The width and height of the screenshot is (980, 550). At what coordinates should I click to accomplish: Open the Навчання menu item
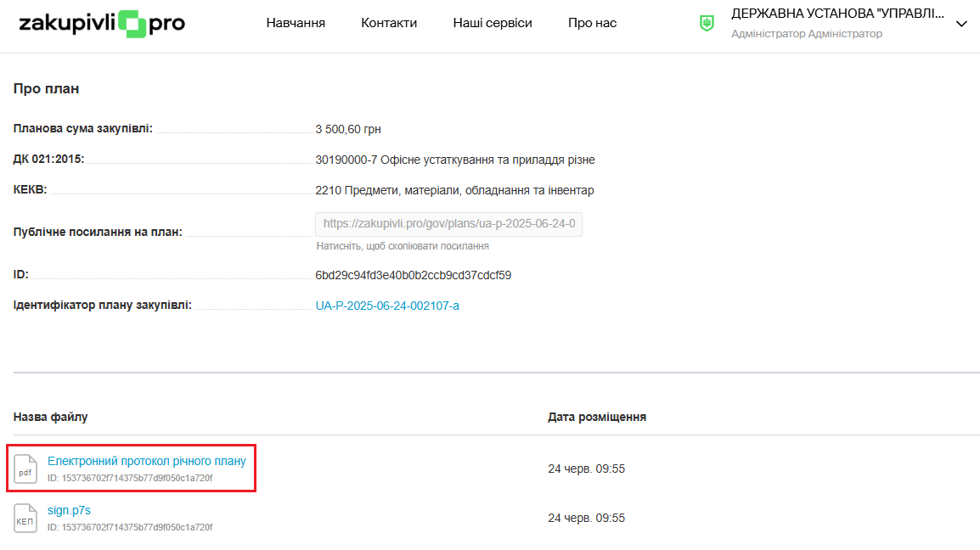pyautogui.click(x=296, y=23)
